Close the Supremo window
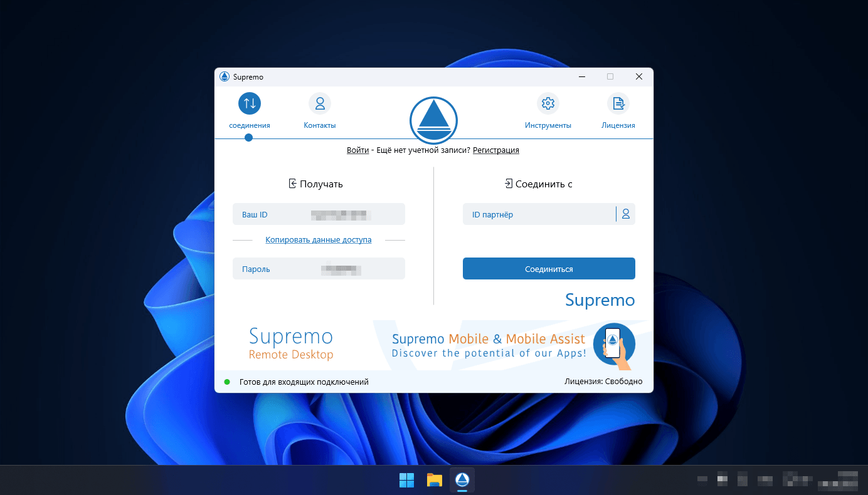The height and width of the screenshot is (495, 868). 639,77
